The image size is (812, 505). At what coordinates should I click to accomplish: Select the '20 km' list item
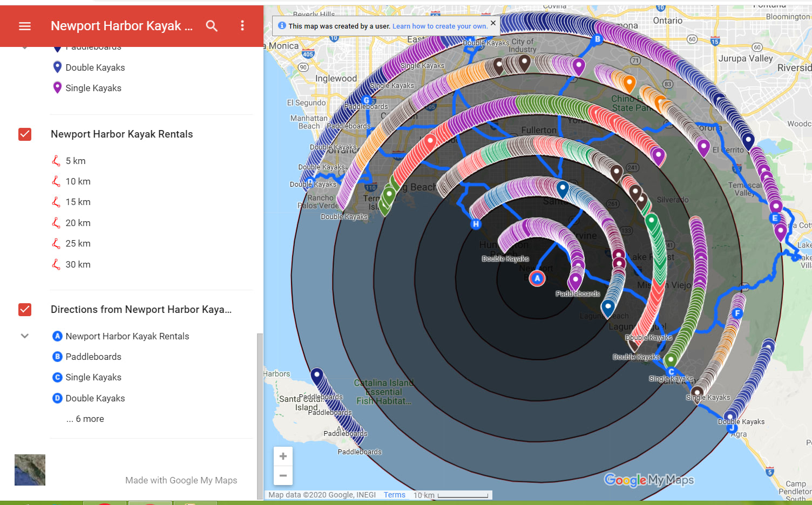point(78,223)
